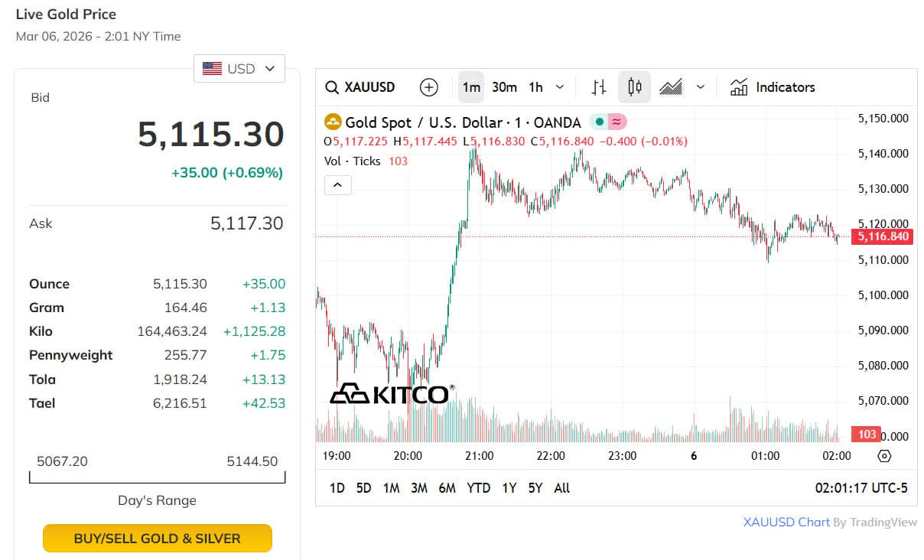This screenshot has width=924, height=560.
Task: Expand the chart style dropdown arrow
Action: tap(700, 87)
